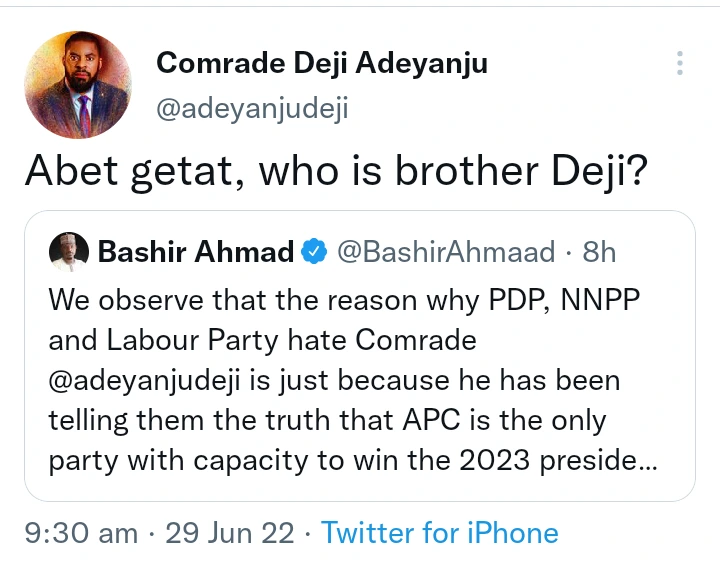Click the 8h timestamp on quoted tweet

pyautogui.click(x=599, y=252)
